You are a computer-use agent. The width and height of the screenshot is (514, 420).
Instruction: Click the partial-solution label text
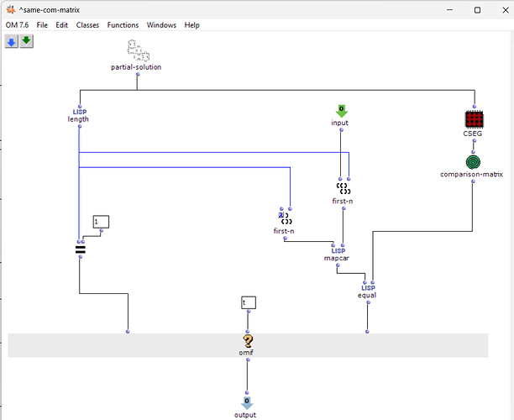[136, 67]
